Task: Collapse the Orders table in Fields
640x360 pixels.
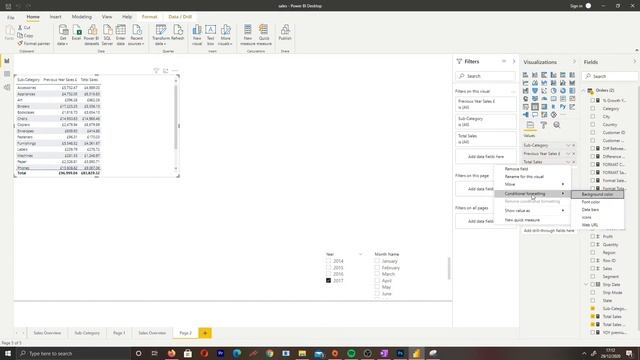Action: click(x=584, y=90)
